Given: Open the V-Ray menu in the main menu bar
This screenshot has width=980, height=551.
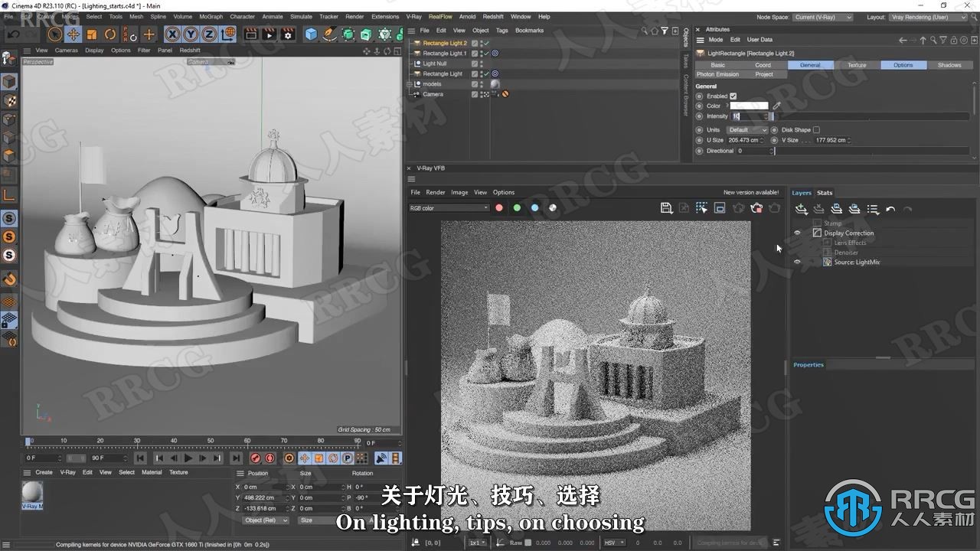Looking at the screenshot, I should pos(413,16).
